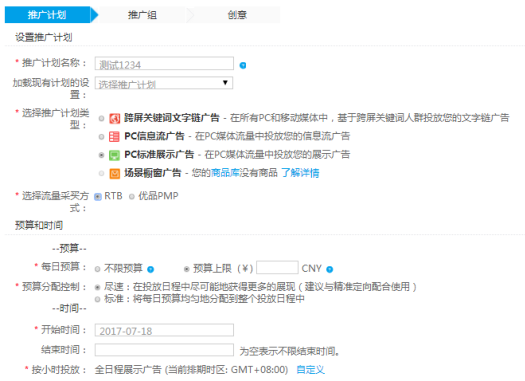Select the 预算上限 radio button
Viewport: 525px width, 381px height.
186,269
